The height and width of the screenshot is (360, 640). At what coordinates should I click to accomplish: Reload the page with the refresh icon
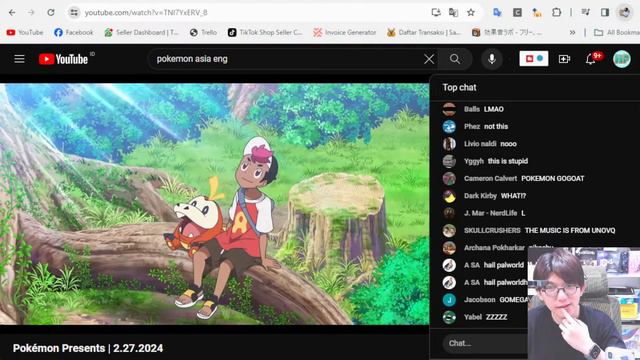pyautogui.click(x=51, y=13)
